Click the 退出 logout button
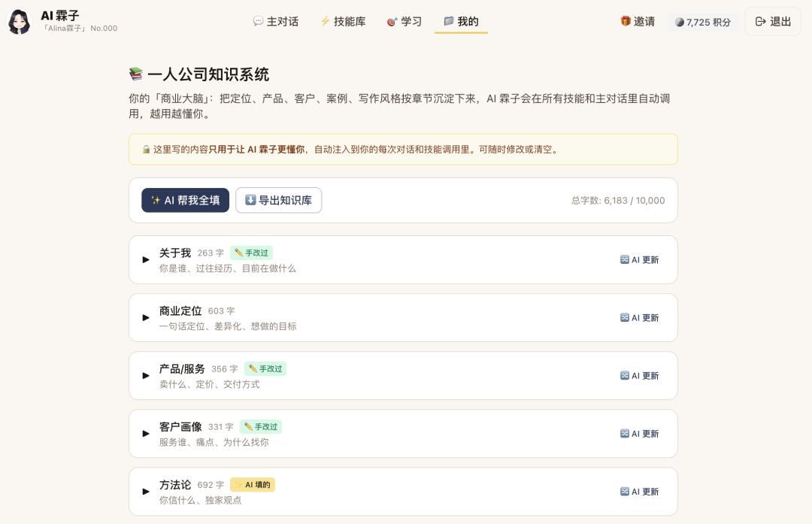 pos(773,22)
